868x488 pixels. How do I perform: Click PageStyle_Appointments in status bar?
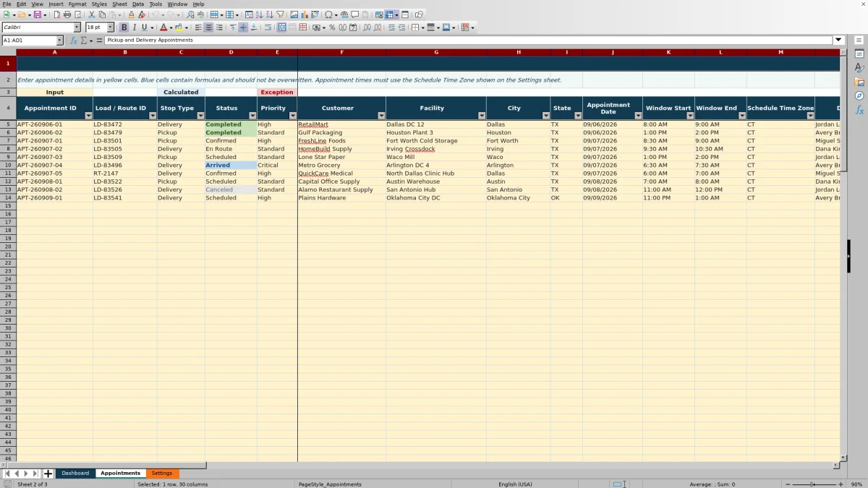[x=330, y=484]
